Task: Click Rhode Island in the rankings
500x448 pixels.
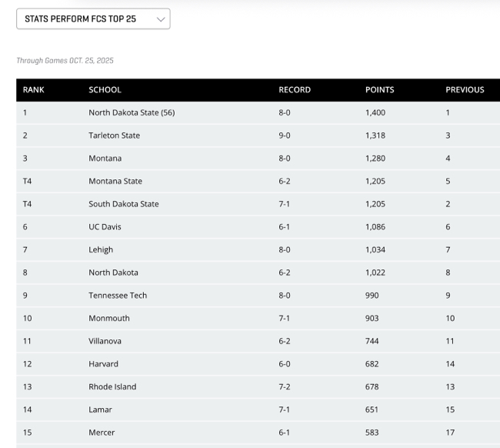Action: tap(112, 386)
